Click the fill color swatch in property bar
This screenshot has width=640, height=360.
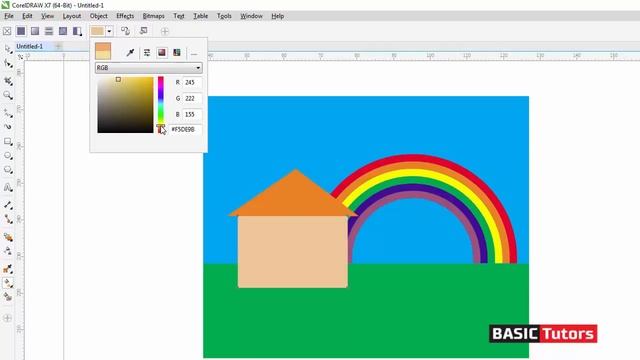pos(98,31)
